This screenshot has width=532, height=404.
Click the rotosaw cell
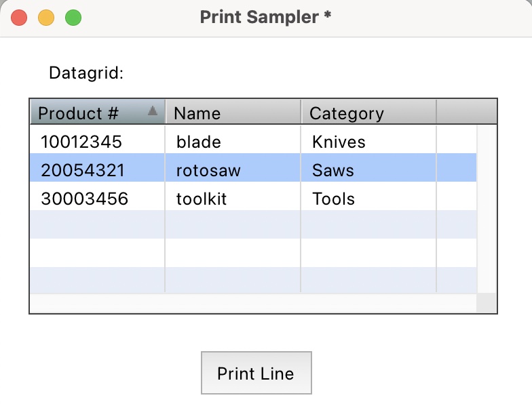pos(208,170)
